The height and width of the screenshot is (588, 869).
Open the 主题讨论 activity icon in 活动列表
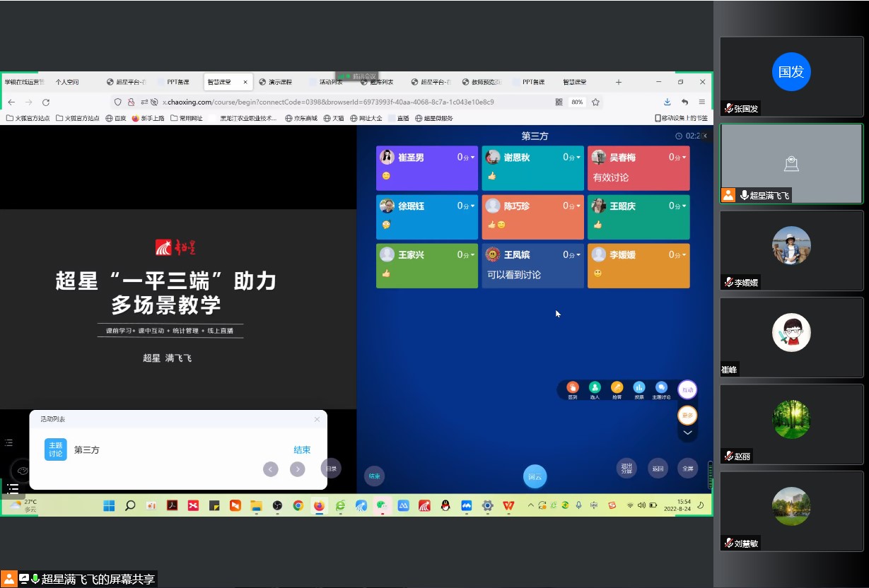(56, 449)
